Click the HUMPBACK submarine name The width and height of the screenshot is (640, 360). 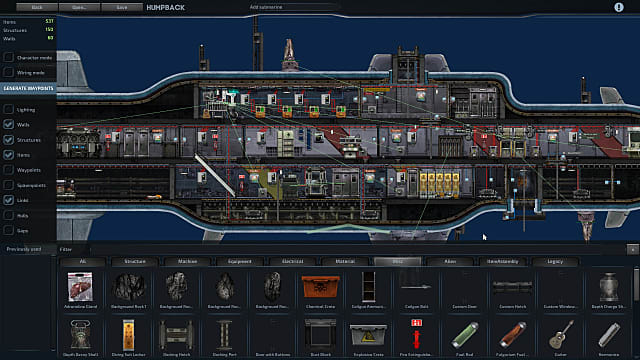[166, 7]
